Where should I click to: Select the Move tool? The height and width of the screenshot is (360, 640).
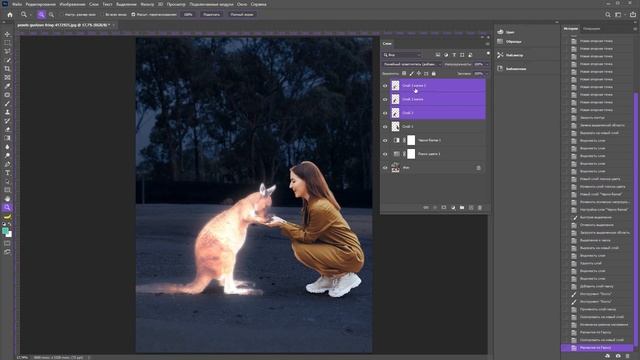pyautogui.click(x=7, y=34)
